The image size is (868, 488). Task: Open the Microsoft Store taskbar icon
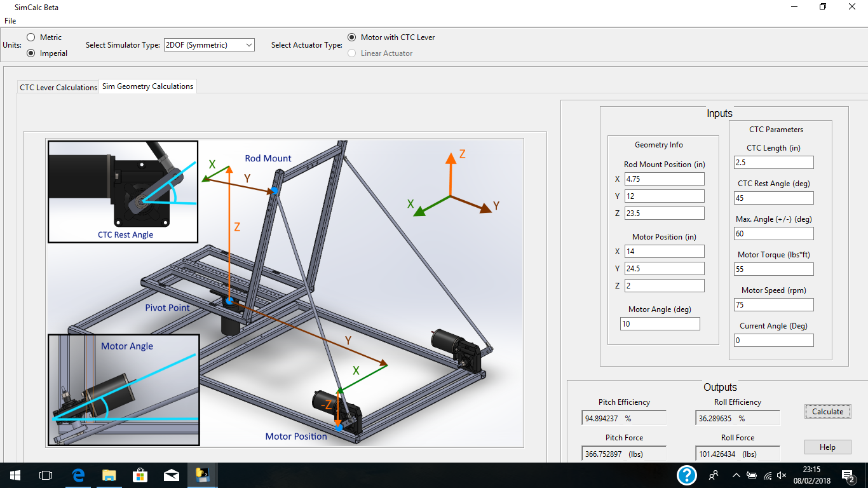(x=140, y=475)
